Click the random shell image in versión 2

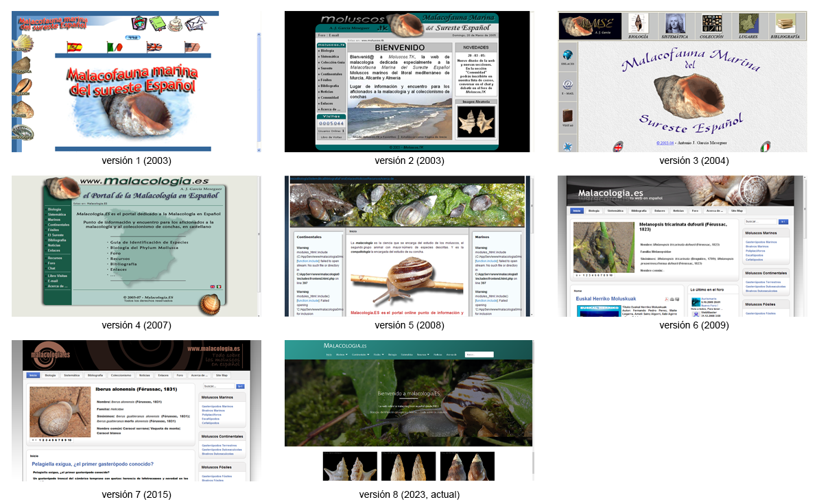click(476, 121)
